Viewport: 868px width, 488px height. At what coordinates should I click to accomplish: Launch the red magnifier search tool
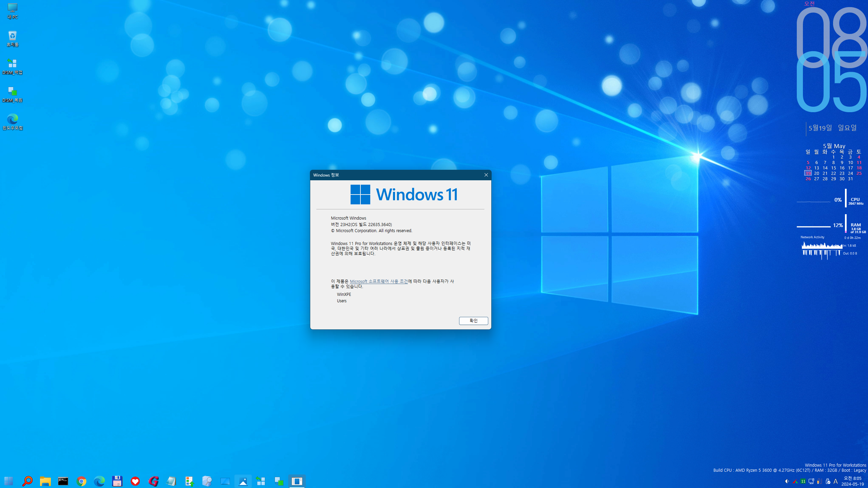(x=27, y=481)
